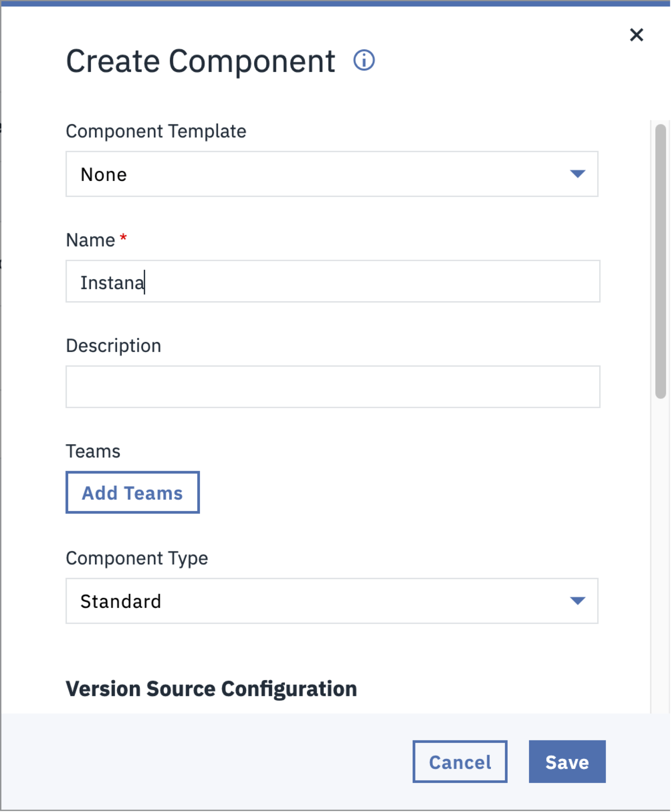671x812 pixels.
Task: Click the Component Template dropdown arrow
Action: point(576,174)
